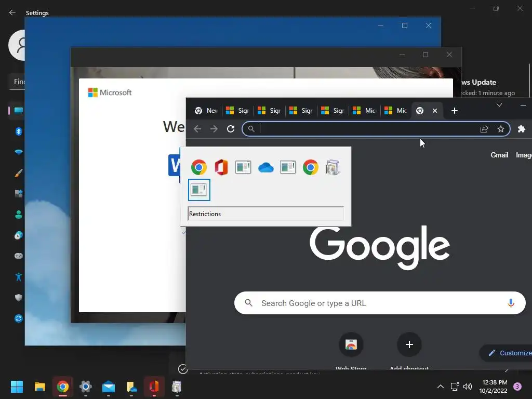Viewport: 532px width, 399px height.
Task: Open Gaming controller icon in Settings sidebar
Action: [19, 256]
